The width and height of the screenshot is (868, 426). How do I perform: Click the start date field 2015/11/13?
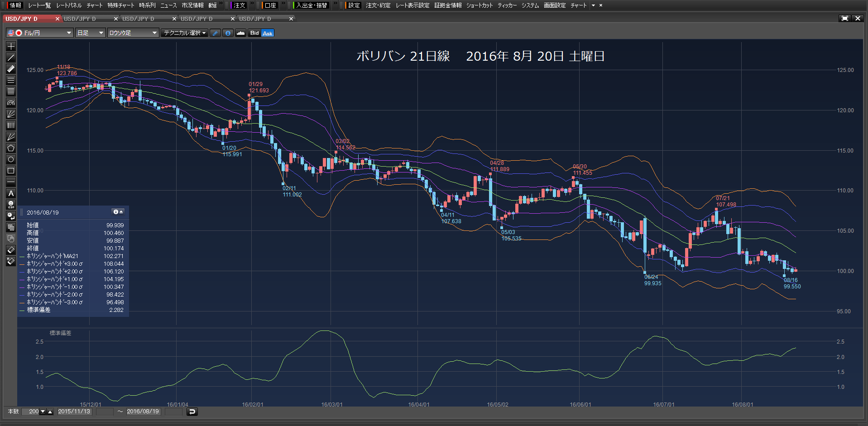coord(74,412)
